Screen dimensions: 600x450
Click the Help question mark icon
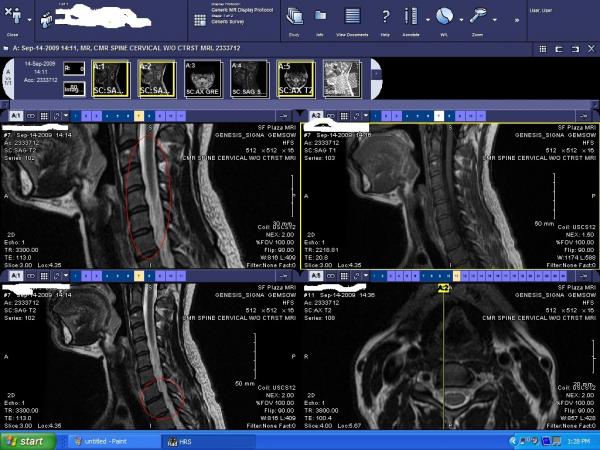pyautogui.click(x=386, y=17)
